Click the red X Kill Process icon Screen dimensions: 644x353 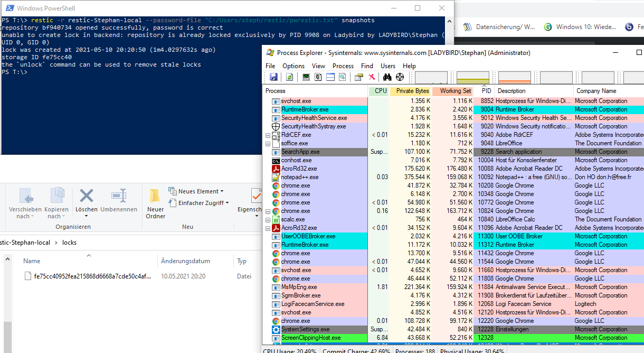[x=372, y=77]
